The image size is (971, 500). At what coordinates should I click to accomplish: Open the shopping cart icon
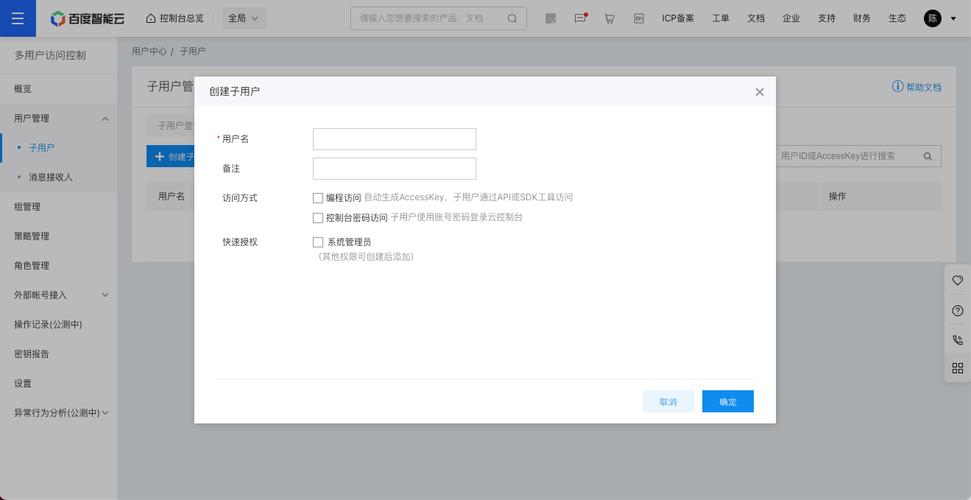coord(609,18)
